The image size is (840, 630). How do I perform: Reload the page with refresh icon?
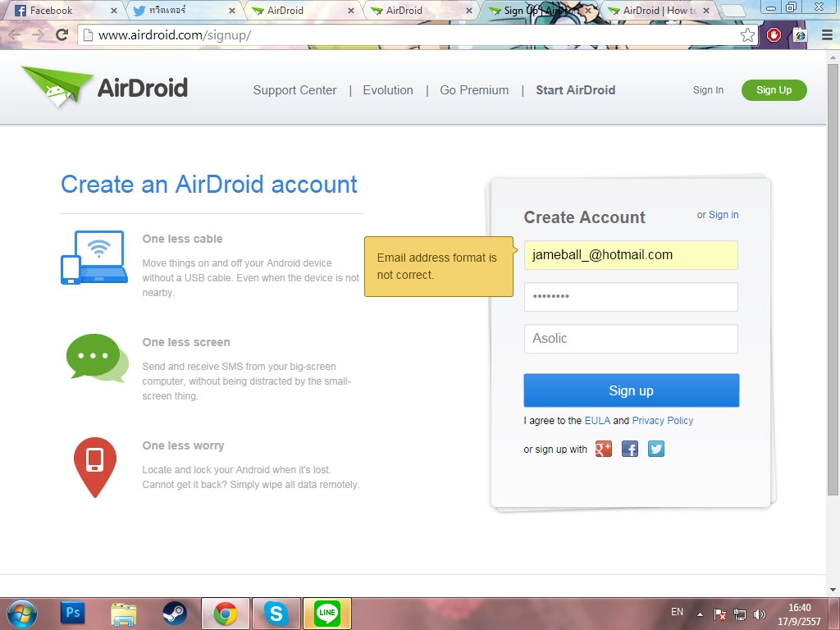(62, 35)
